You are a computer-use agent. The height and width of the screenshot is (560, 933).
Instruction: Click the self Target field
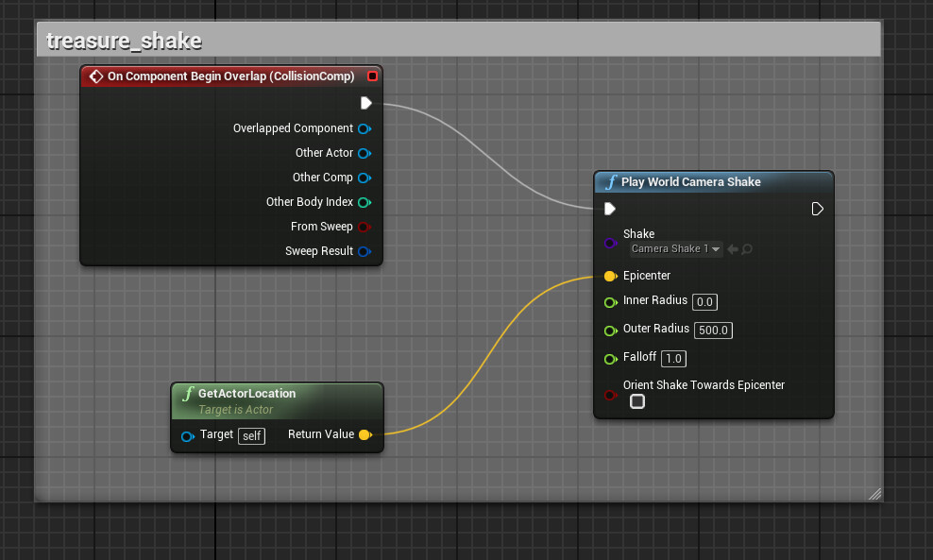pos(252,436)
